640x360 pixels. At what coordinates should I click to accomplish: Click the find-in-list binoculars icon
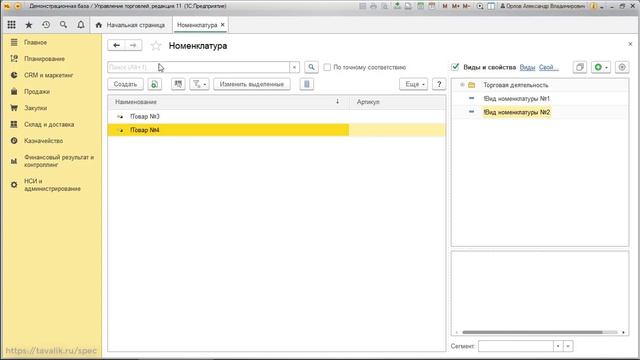178,84
